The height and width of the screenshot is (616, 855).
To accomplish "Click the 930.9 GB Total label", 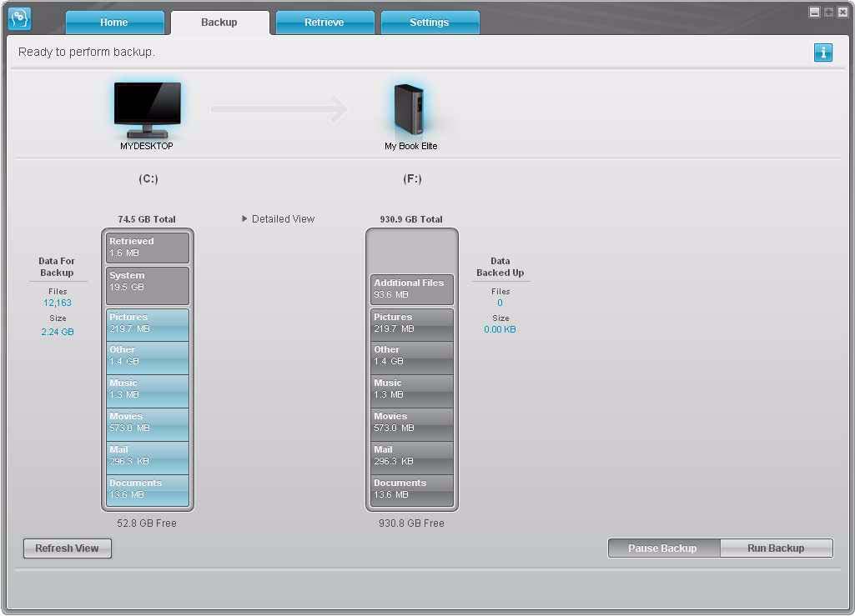I will click(x=411, y=219).
